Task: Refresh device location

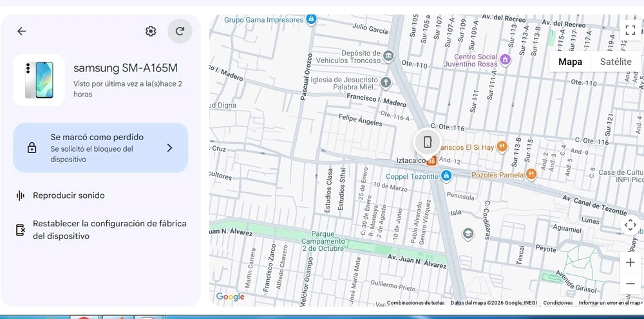Action: 180,31
